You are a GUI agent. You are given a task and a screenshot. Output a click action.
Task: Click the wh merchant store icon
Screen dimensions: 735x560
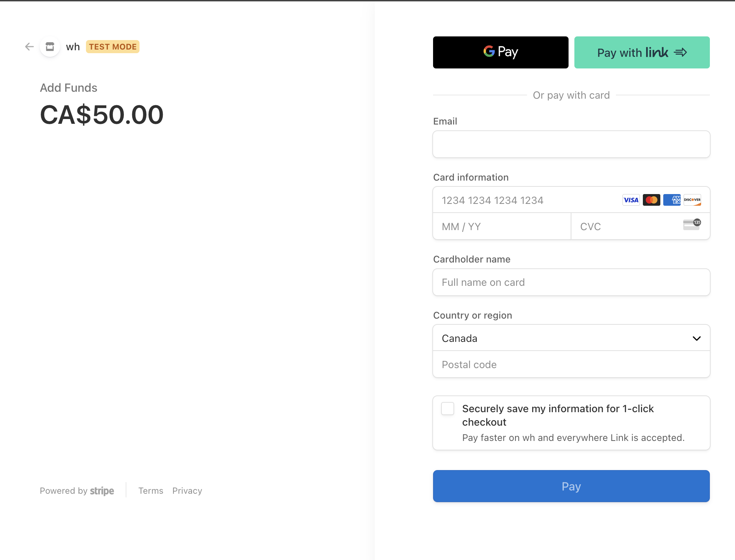(x=50, y=47)
